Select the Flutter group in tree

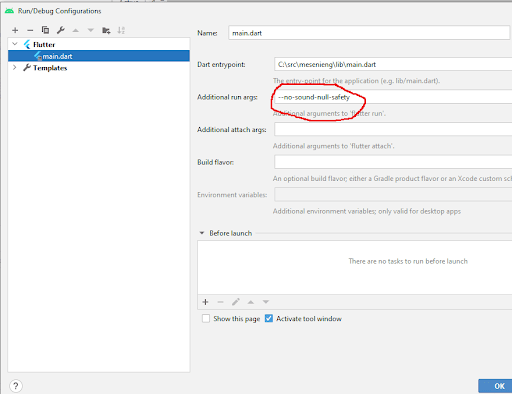[x=44, y=45]
